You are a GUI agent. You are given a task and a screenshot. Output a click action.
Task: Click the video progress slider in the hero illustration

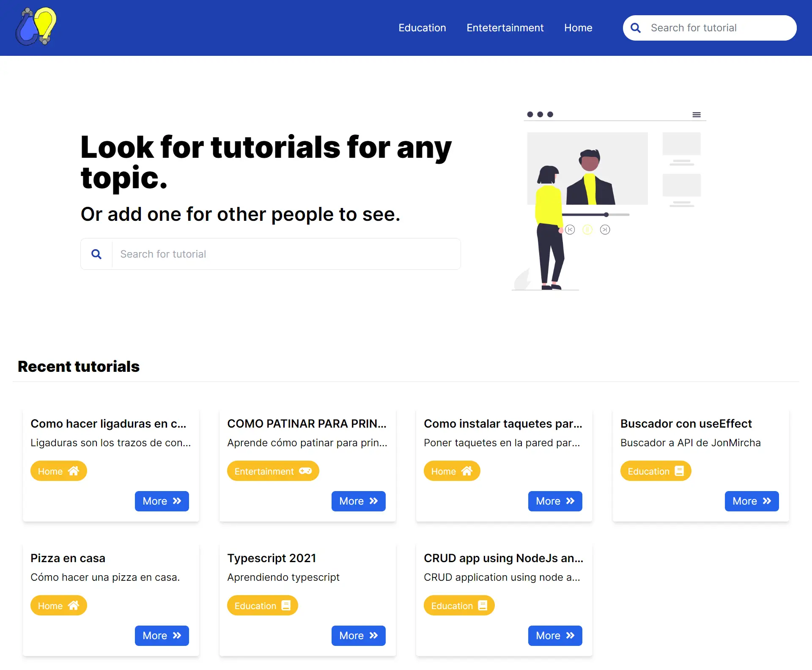(595, 214)
